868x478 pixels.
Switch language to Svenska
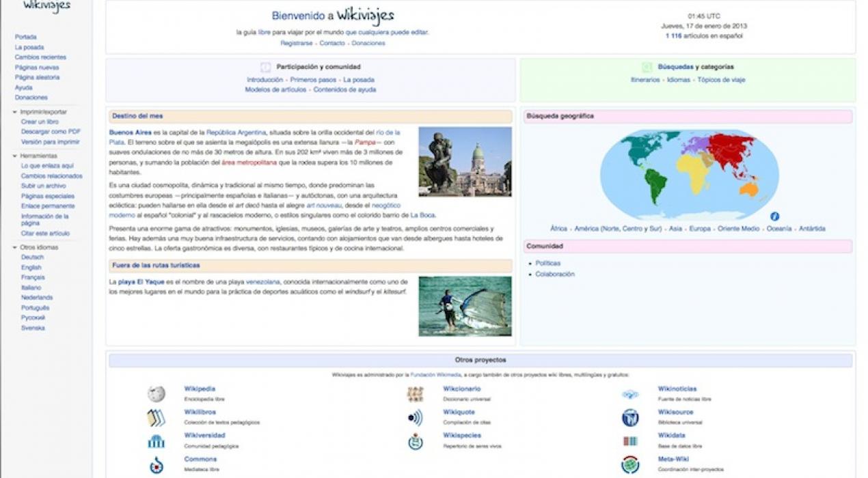(x=33, y=328)
